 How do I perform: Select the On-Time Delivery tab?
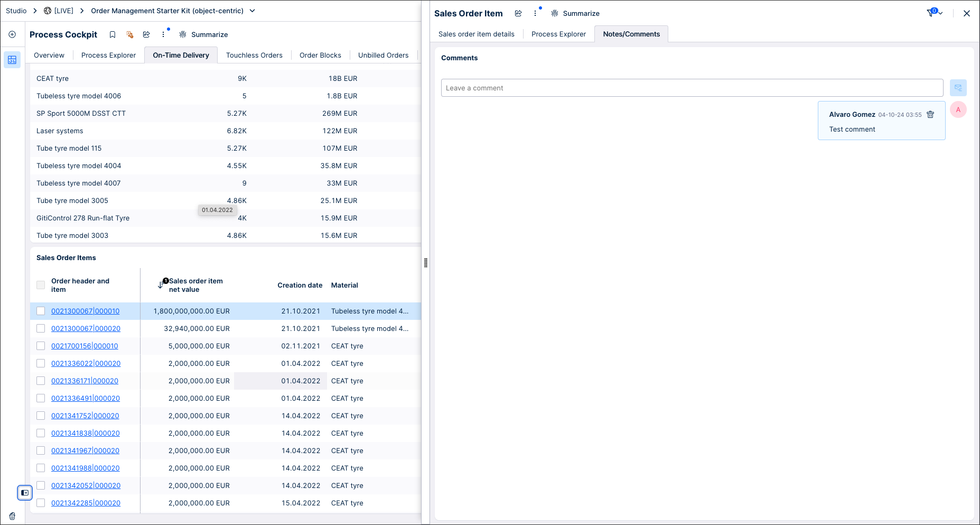[x=181, y=55]
